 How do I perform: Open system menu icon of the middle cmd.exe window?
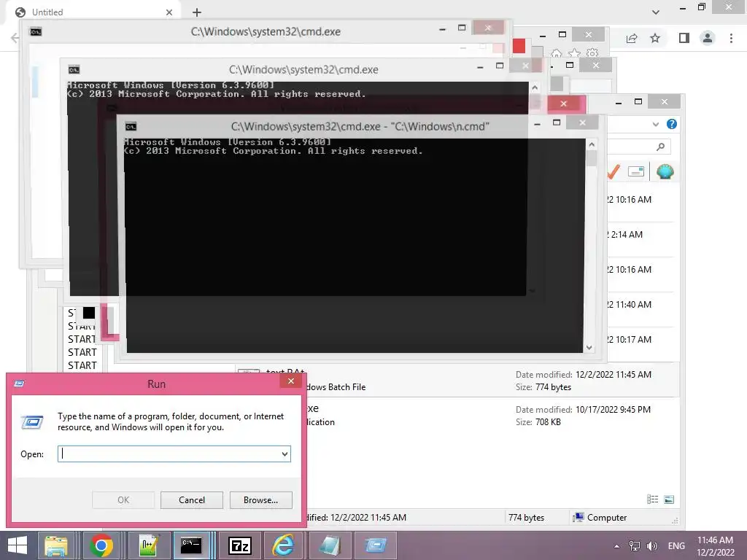[x=74, y=70]
